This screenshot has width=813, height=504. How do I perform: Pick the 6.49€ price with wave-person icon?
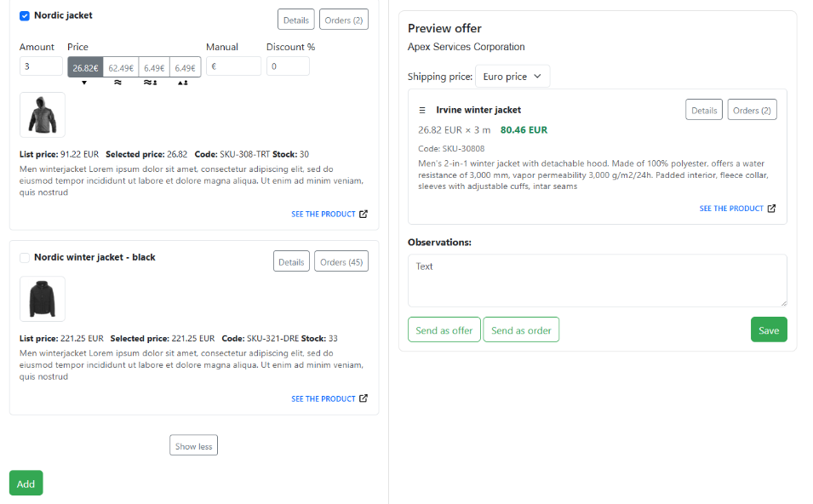(153, 65)
